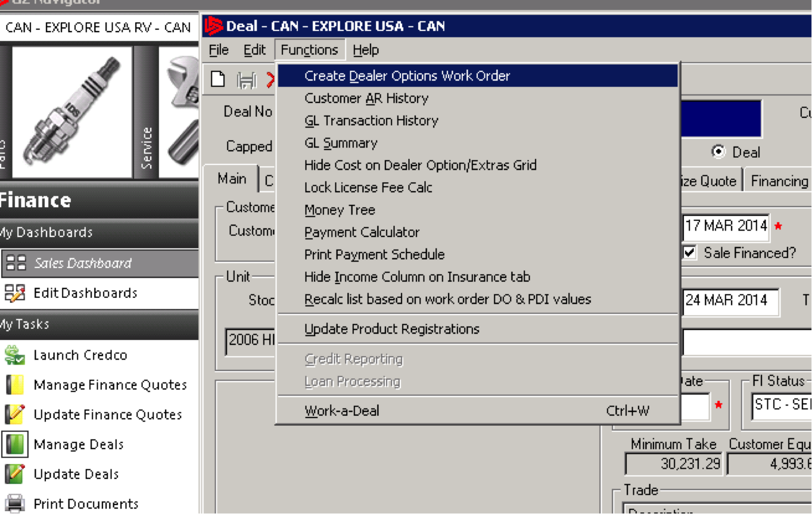
Task: Switch to the Financing tab
Action: click(x=778, y=181)
